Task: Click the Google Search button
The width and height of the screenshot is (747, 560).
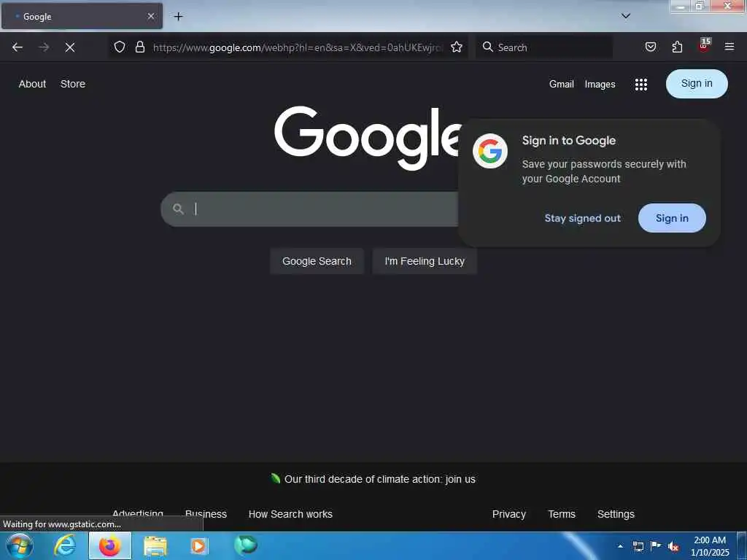Action: click(x=317, y=261)
